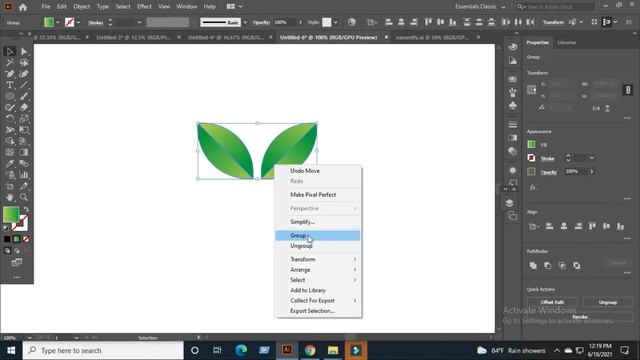The height and width of the screenshot is (360, 640).
Task: Select the Selection tool arrow
Action: point(10,51)
